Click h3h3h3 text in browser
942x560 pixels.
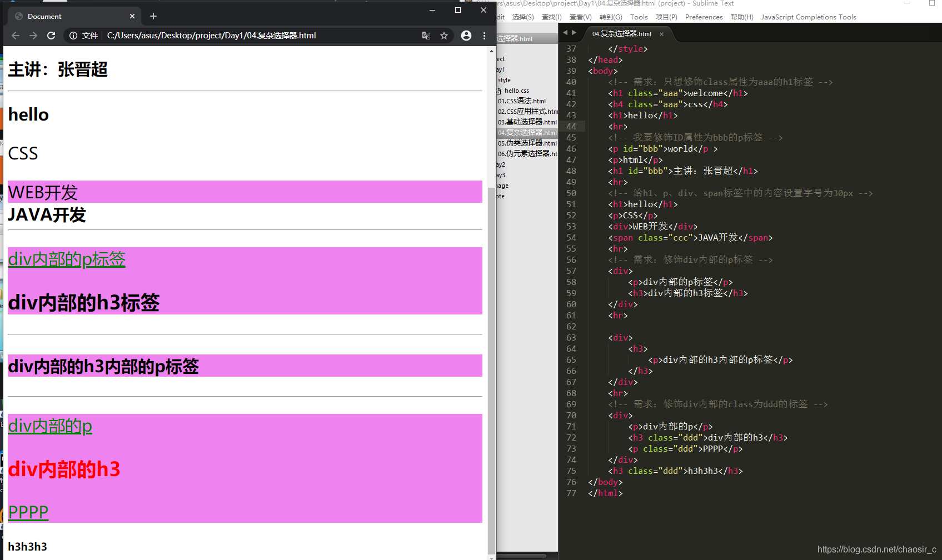click(27, 547)
